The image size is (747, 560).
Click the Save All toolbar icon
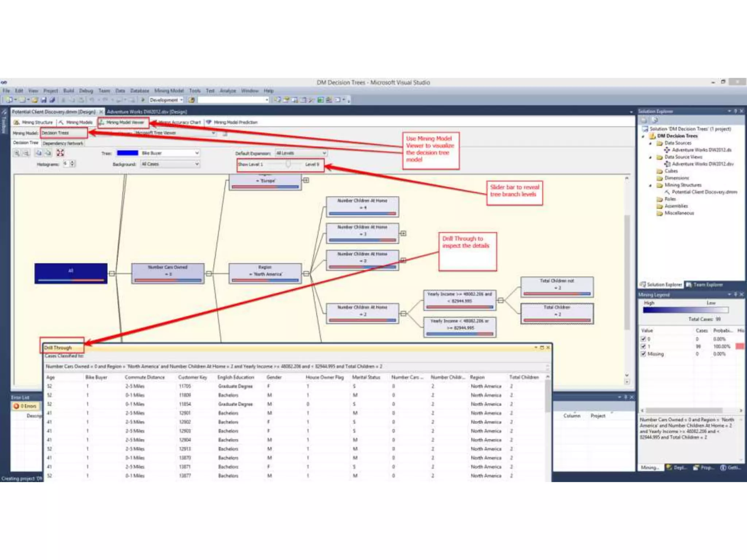[x=52, y=100]
